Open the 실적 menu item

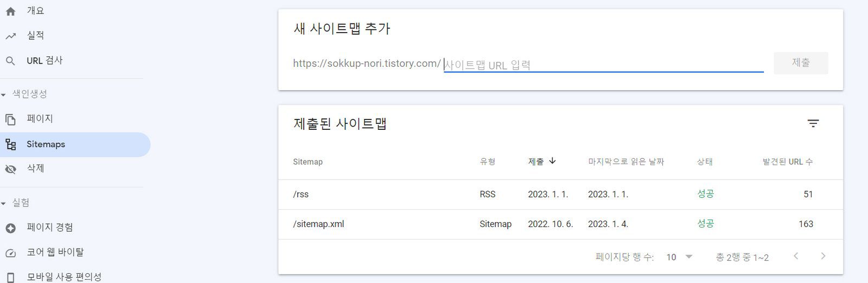[36, 36]
